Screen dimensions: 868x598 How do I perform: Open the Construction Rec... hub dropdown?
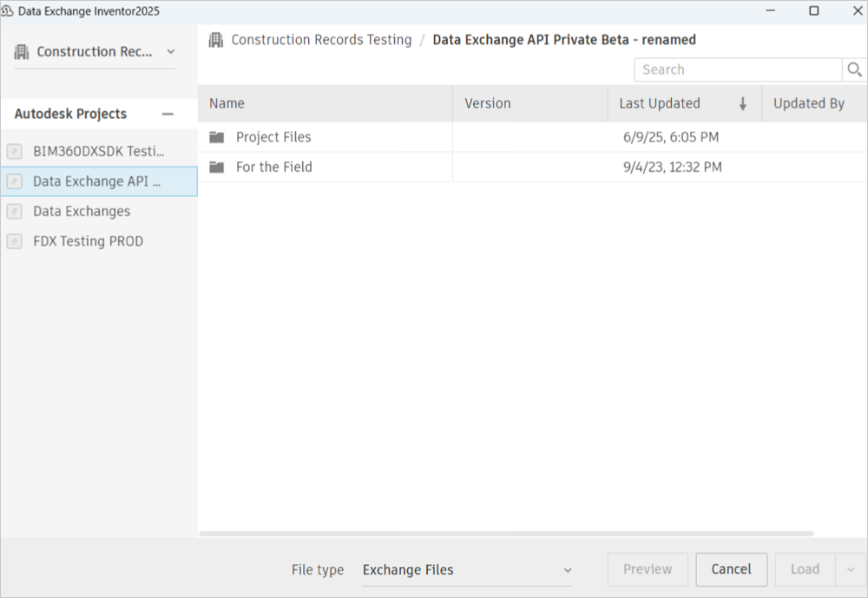click(x=94, y=51)
